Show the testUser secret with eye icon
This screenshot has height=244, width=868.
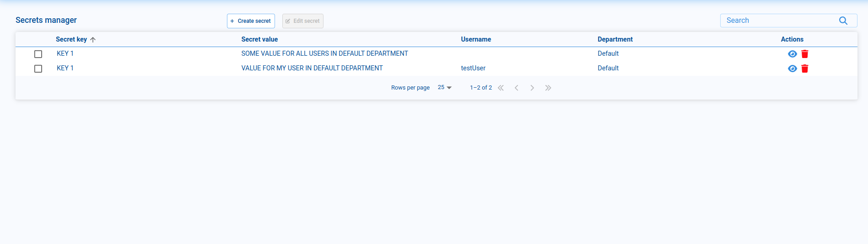[x=792, y=69]
